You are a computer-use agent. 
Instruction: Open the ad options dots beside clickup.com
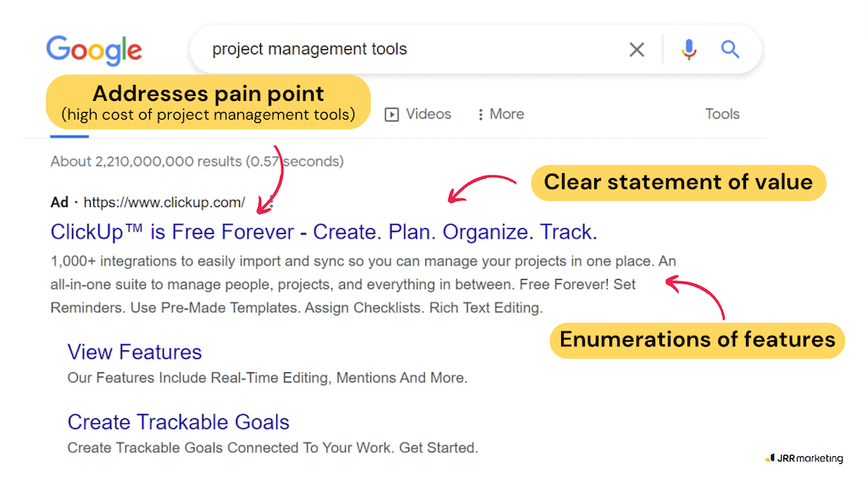click(x=270, y=203)
